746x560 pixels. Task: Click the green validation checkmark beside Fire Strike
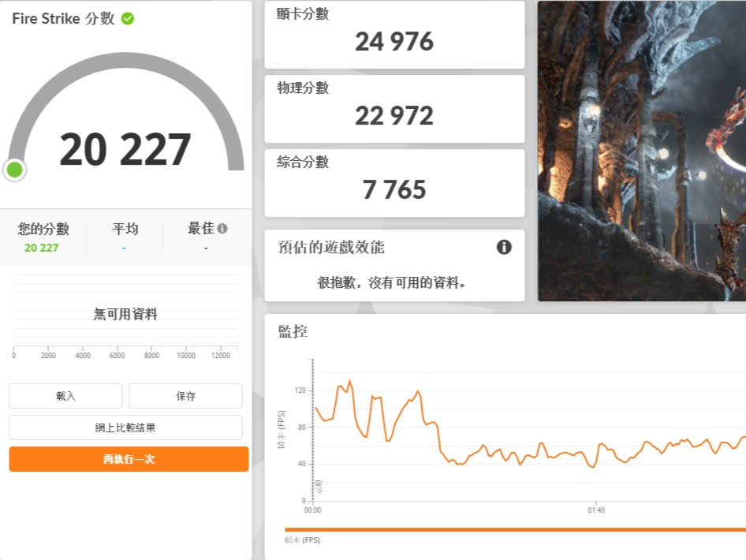tap(128, 19)
